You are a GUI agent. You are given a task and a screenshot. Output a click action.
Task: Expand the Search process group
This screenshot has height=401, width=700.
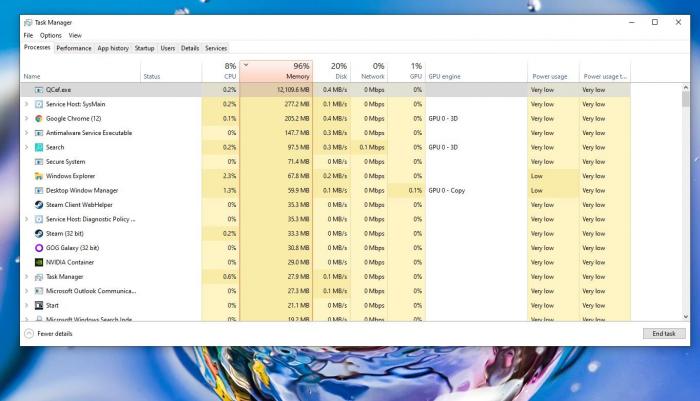coord(26,147)
